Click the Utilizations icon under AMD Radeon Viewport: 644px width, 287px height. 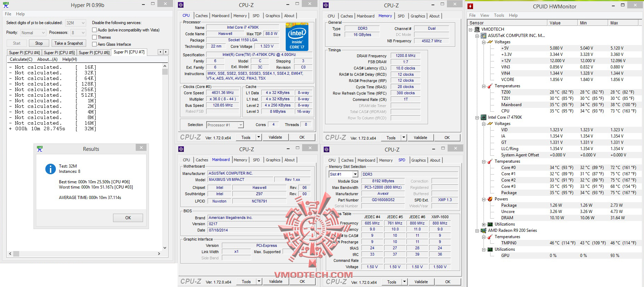(x=490, y=249)
